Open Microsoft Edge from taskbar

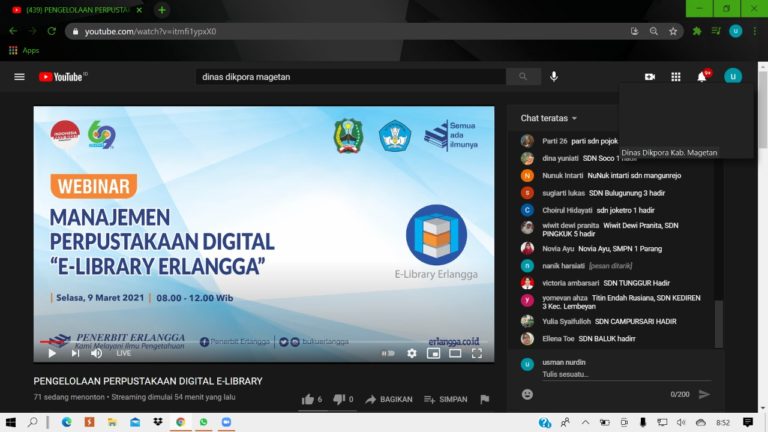coord(67,422)
